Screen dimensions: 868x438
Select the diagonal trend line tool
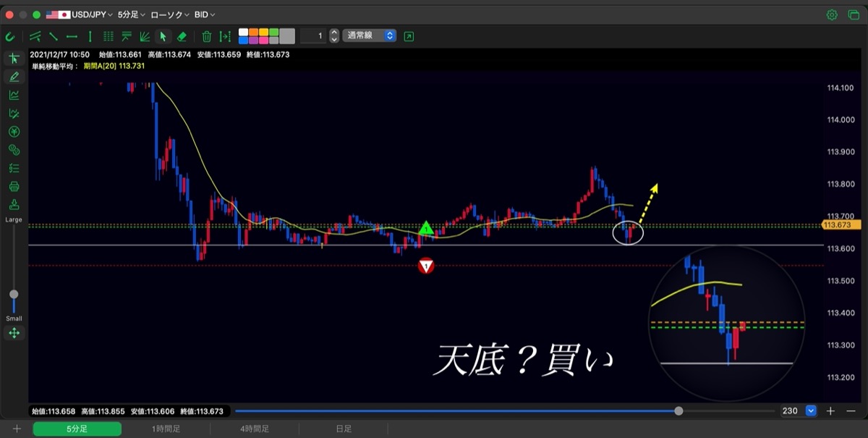tap(54, 36)
